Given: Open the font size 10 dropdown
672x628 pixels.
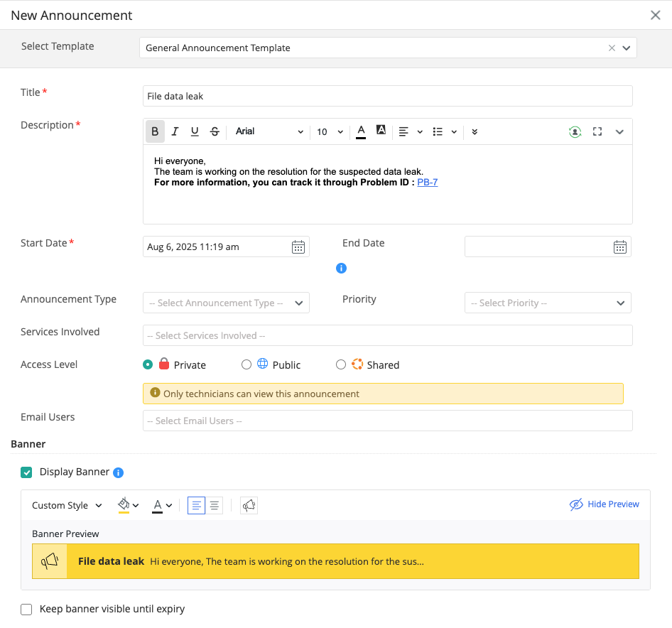Looking at the screenshot, I should tap(330, 131).
